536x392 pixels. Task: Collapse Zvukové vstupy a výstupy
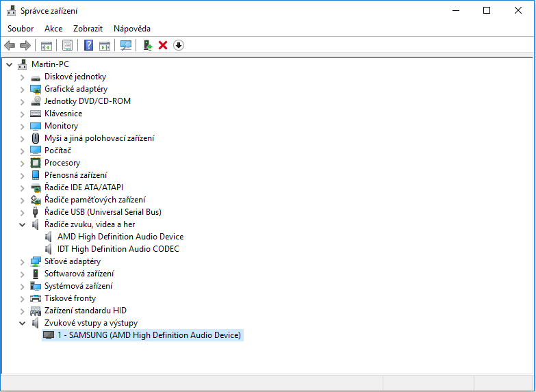pos(22,323)
